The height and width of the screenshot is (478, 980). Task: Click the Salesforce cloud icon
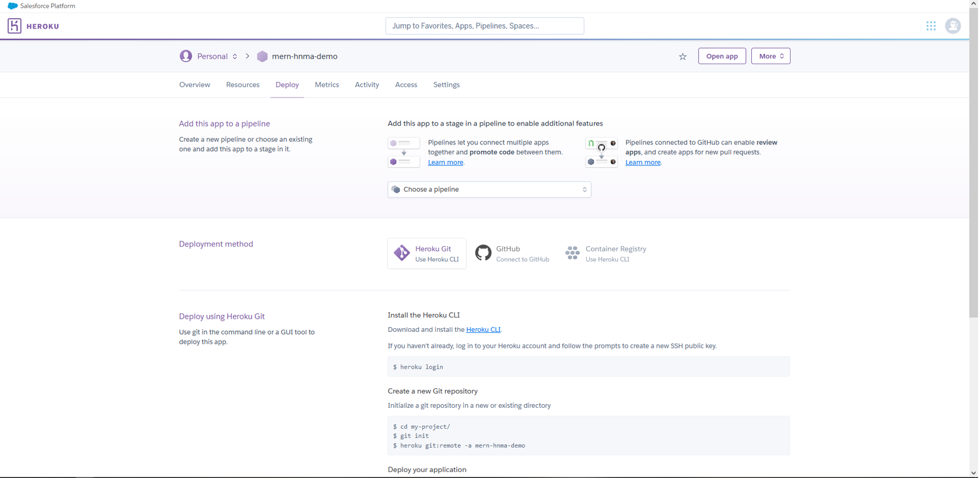click(12, 6)
